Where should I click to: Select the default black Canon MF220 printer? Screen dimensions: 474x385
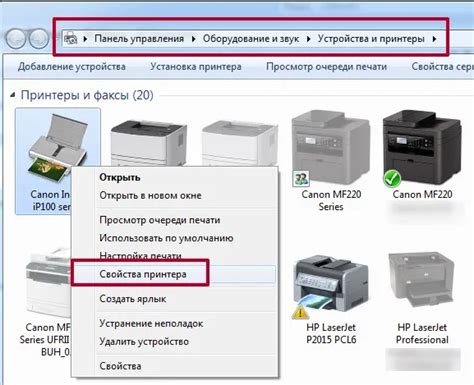(x=422, y=147)
